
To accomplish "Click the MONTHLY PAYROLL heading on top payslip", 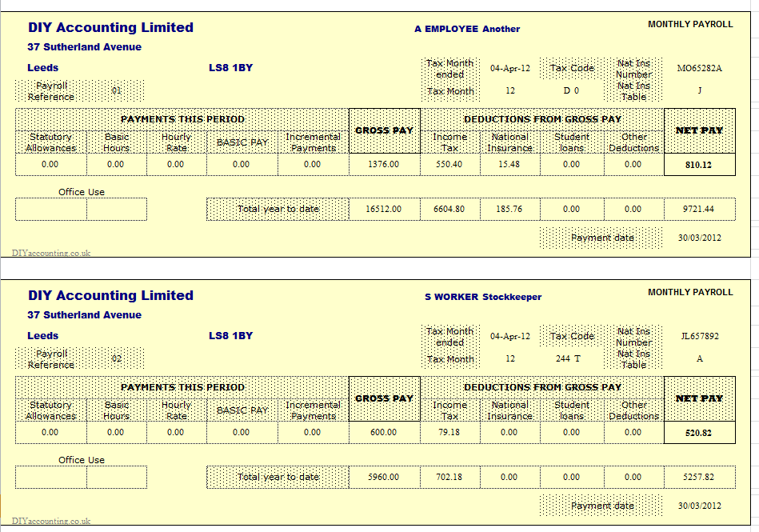I will (x=691, y=24).
